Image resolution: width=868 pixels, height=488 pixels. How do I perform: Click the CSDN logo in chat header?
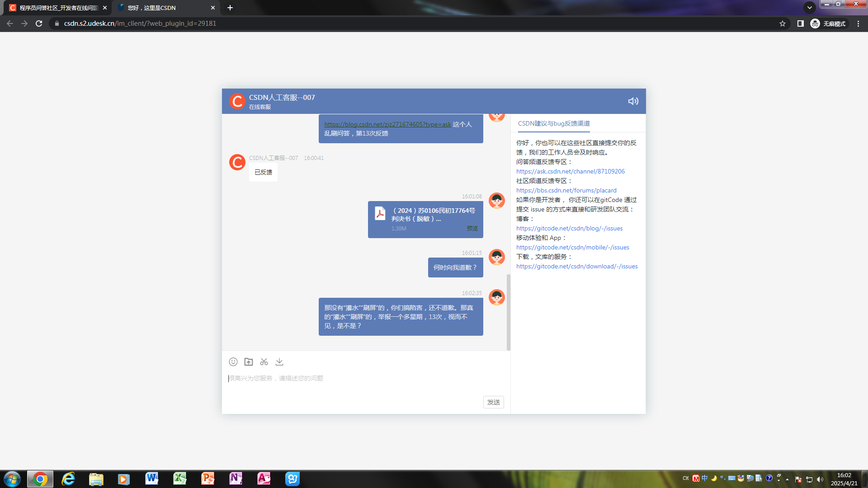tap(237, 101)
